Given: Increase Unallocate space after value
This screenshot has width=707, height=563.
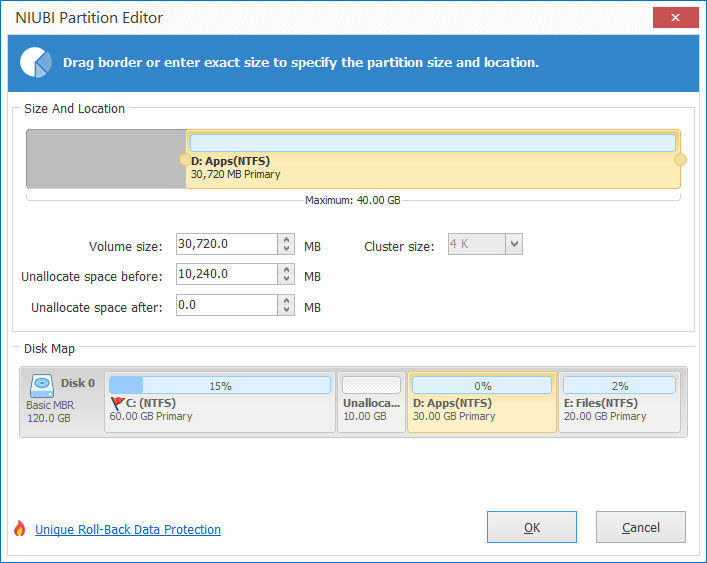Looking at the screenshot, I should point(286,301).
